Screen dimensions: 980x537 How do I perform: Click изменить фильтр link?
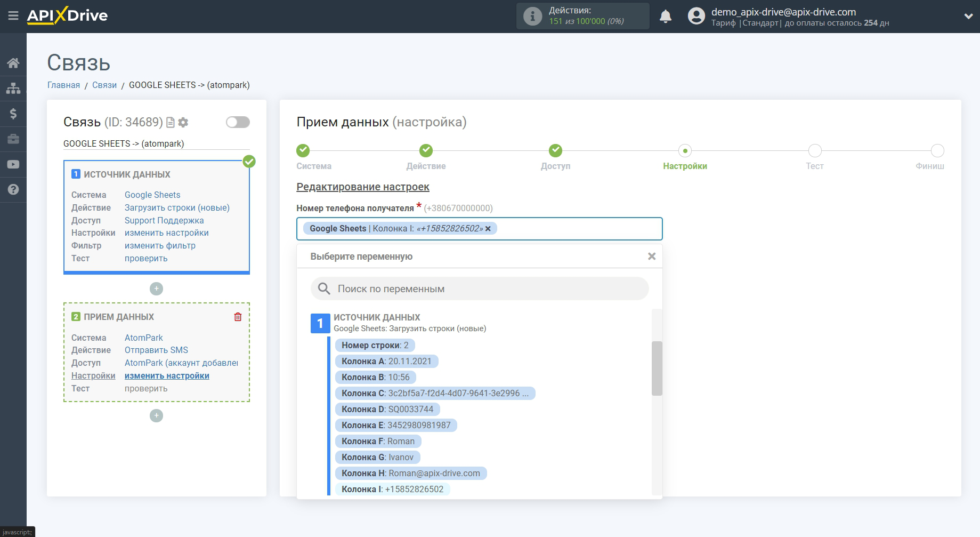coord(160,245)
